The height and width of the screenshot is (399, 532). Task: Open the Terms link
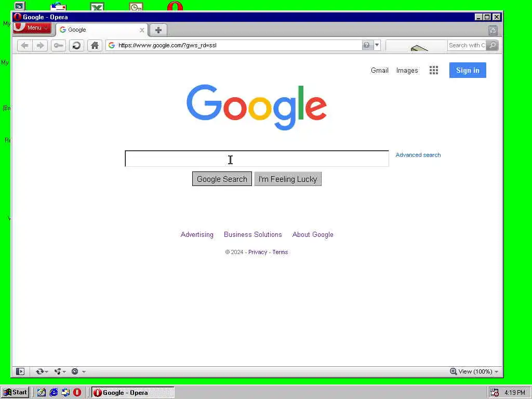pos(280,252)
